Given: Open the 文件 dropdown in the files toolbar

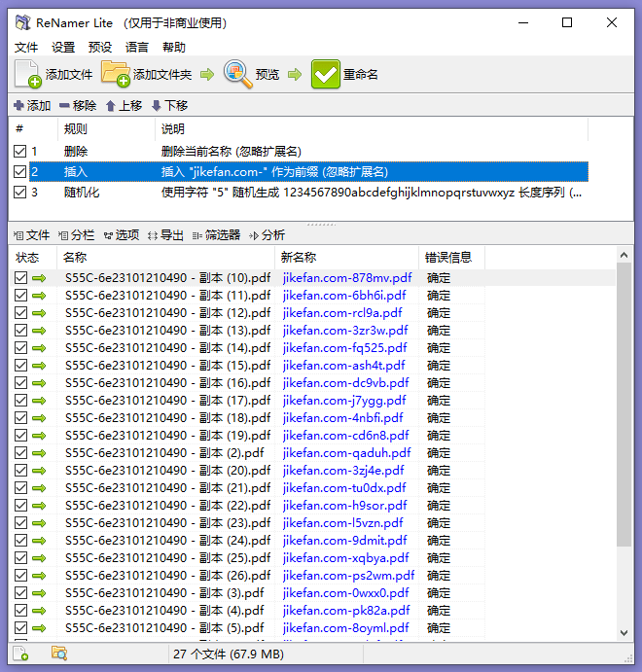Looking at the screenshot, I should [x=32, y=235].
